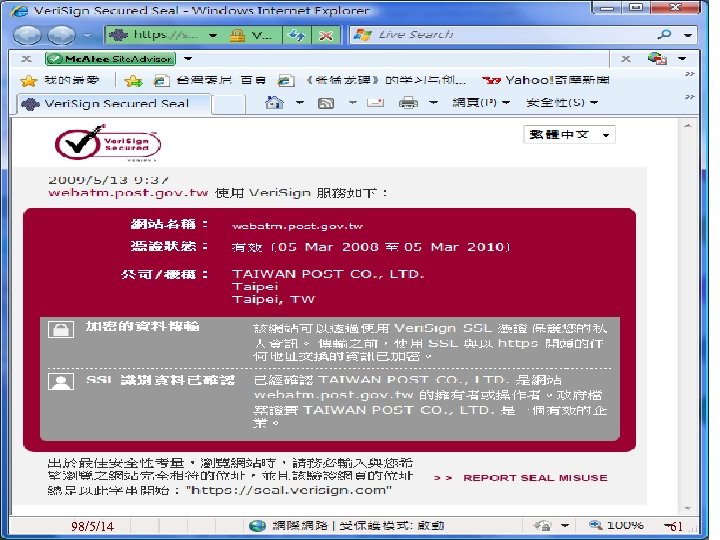
Task: Open the 安全性(S) menu
Action: pos(562,102)
